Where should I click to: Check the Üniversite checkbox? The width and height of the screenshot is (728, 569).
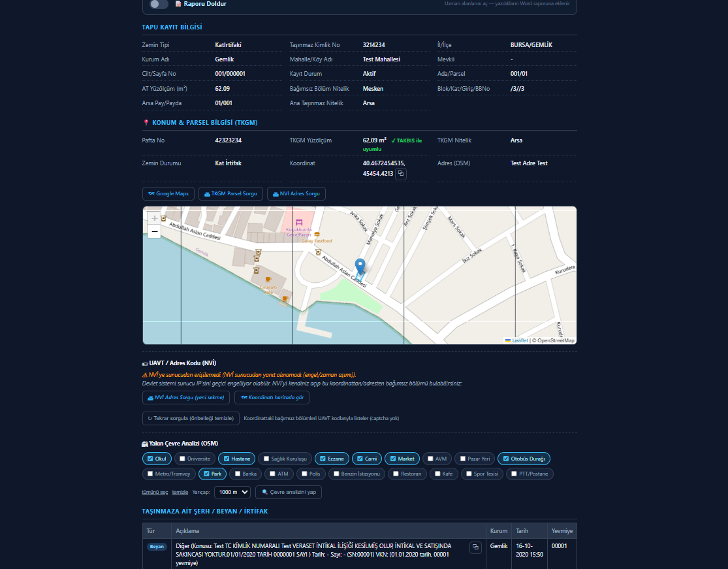click(182, 459)
